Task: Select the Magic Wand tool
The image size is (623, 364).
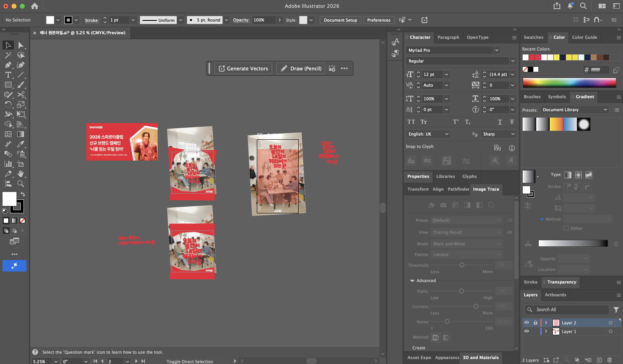Action: click(8, 55)
